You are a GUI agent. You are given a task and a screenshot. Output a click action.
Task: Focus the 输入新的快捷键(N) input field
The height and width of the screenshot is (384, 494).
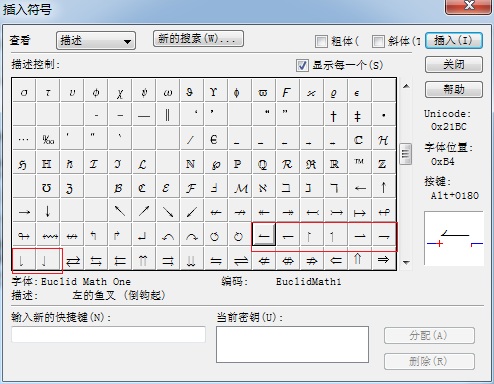point(108,334)
